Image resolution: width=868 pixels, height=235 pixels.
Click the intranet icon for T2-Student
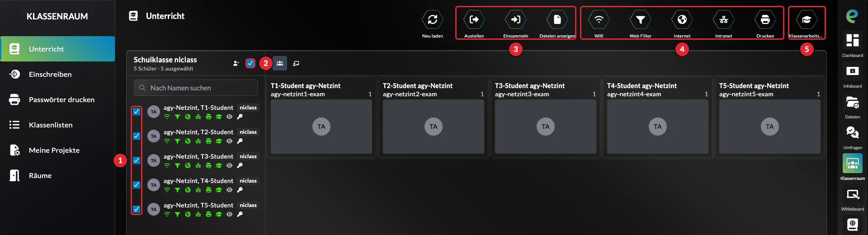point(198,141)
